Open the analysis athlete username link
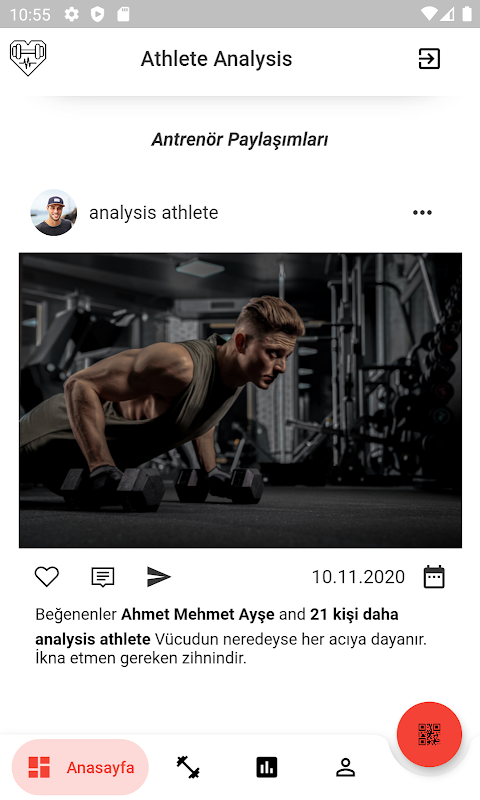480x800 pixels. click(x=154, y=212)
